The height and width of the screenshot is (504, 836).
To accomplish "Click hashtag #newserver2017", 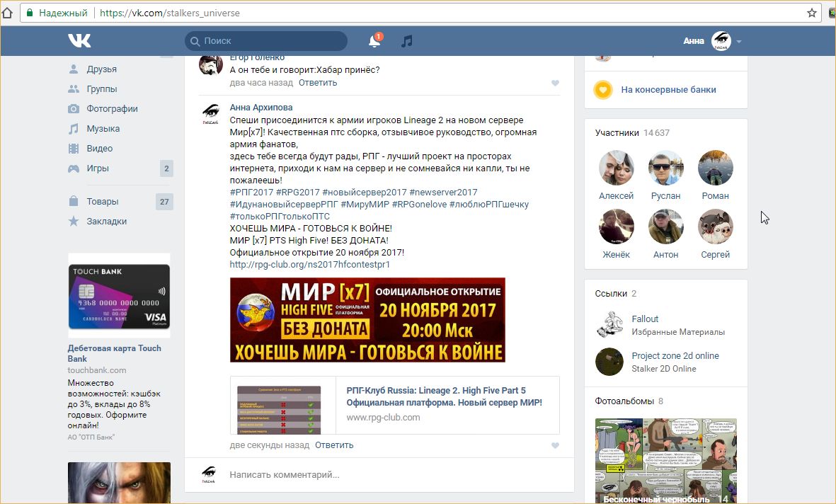I will pyautogui.click(x=443, y=192).
